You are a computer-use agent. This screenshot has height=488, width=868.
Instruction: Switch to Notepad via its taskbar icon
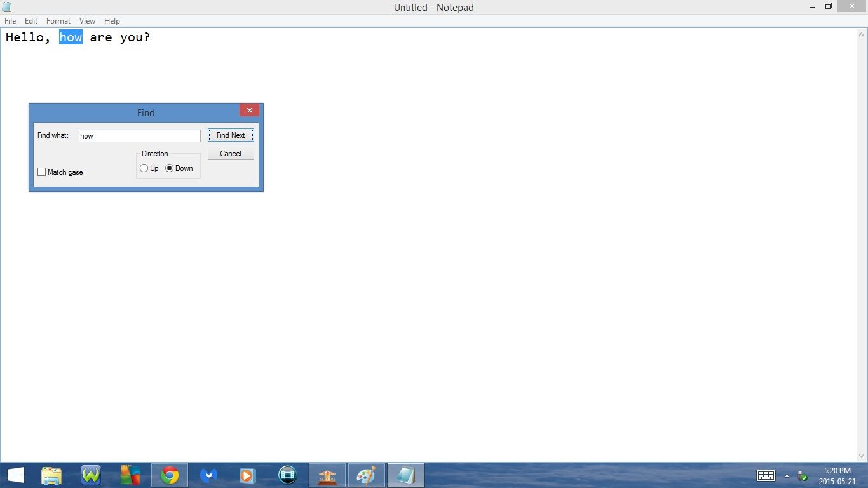(x=405, y=475)
